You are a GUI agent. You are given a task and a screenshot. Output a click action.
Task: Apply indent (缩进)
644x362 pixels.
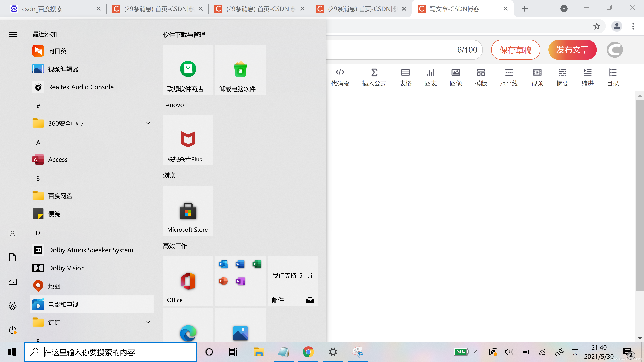[x=587, y=78]
